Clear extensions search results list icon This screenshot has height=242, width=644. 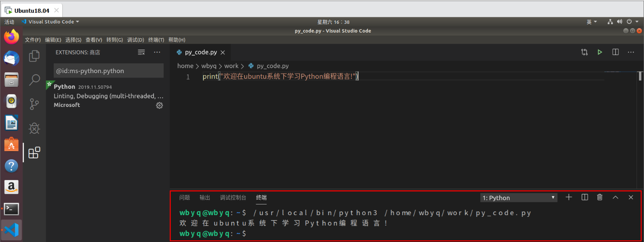(141, 52)
